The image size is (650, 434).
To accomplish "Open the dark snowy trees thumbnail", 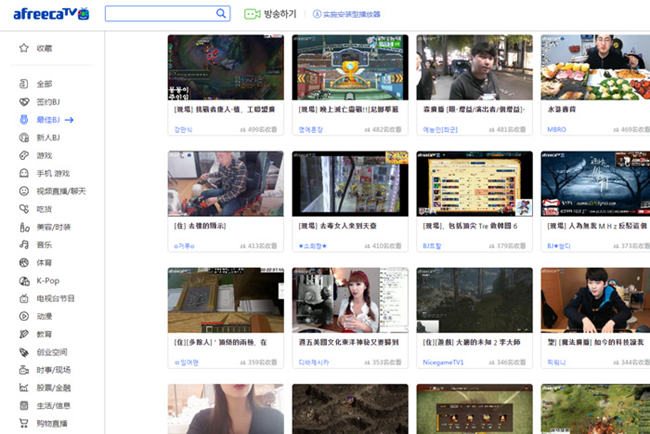I will (x=595, y=184).
